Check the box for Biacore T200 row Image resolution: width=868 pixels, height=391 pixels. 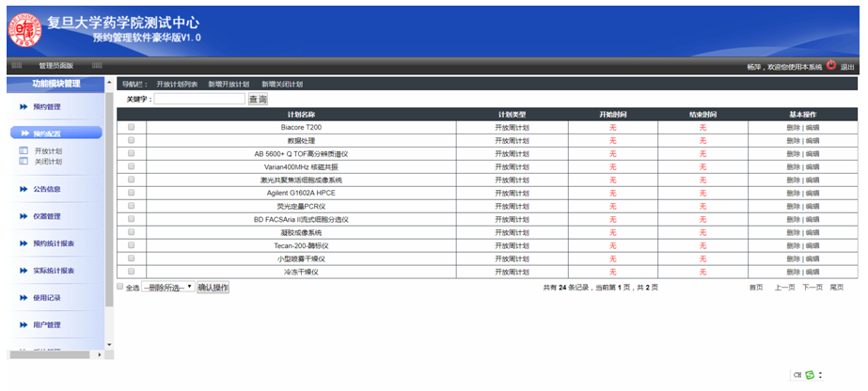point(132,127)
